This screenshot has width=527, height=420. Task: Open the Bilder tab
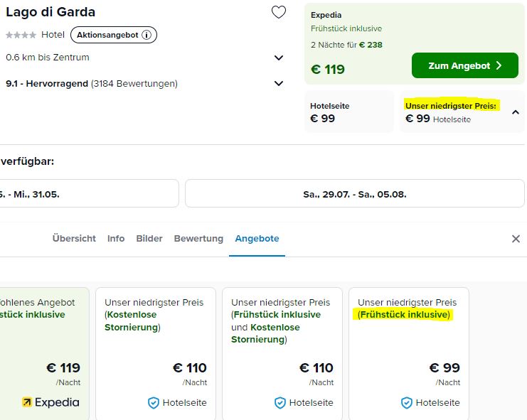click(x=149, y=238)
